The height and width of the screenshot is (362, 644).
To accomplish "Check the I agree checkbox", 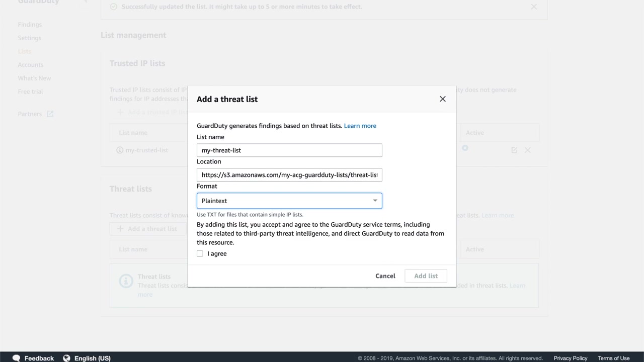I will [200, 253].
